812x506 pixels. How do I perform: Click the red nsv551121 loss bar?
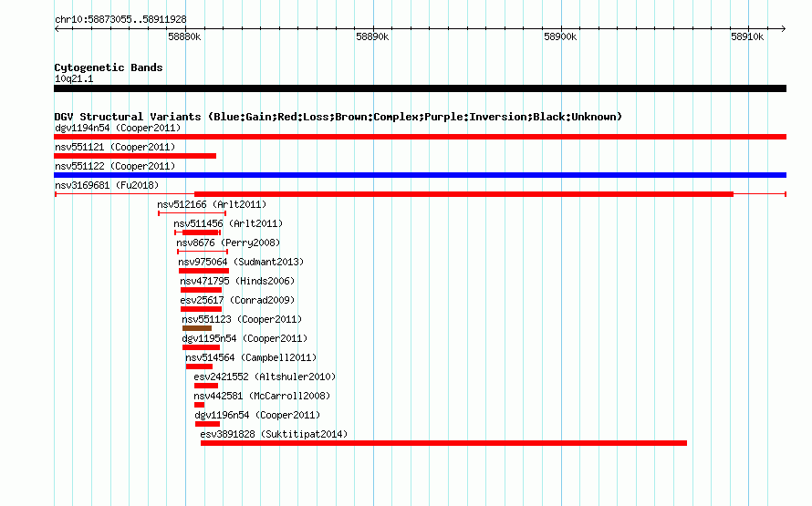(x=135, y=156)
